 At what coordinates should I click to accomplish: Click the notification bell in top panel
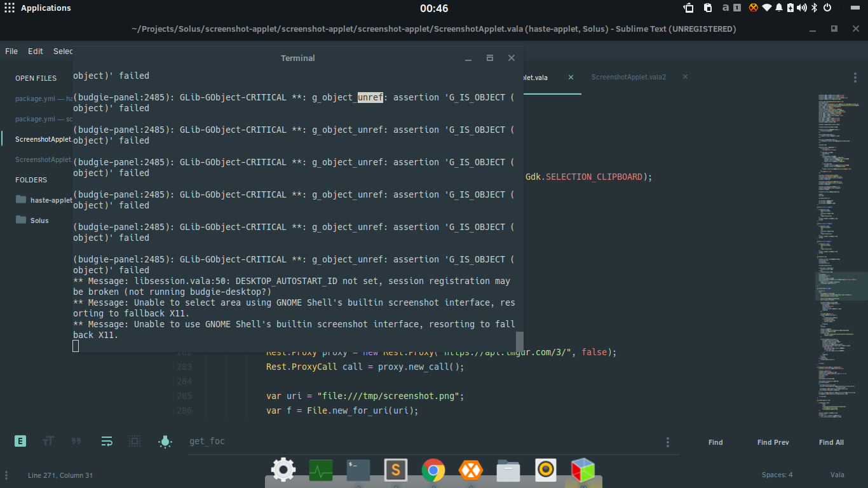click(x=778, y=8)
